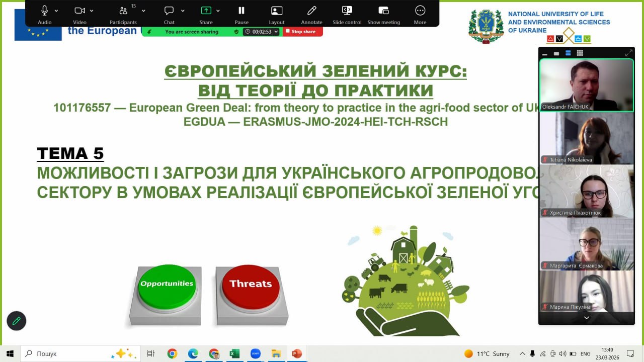Switch video panel to grid view
Image resolution: width=644 pixels, height=362 pixels.
tap(580, 53)
